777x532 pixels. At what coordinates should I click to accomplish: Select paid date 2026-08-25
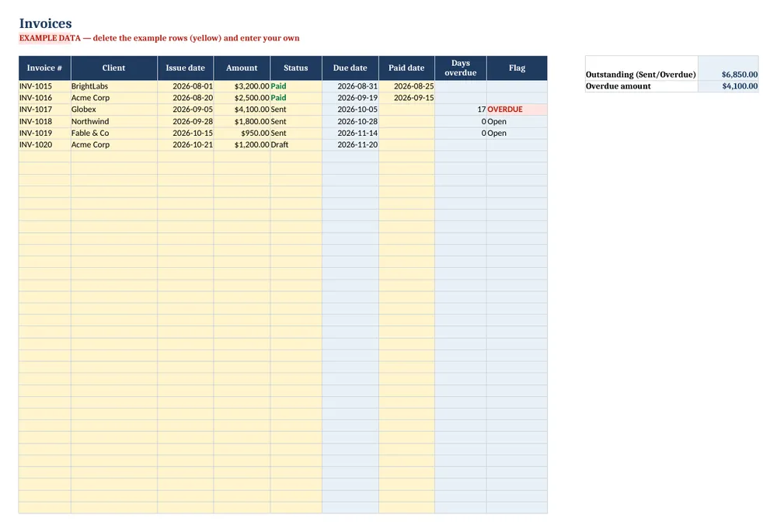(406, 86)
